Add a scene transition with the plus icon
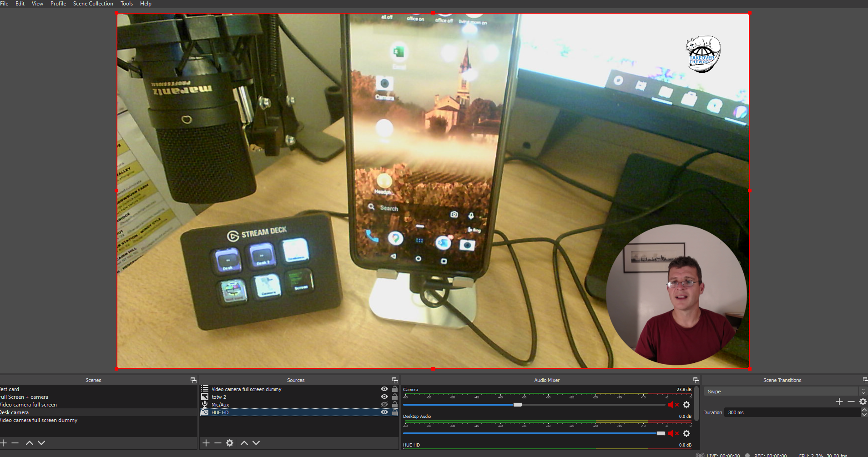 [839, 402]
